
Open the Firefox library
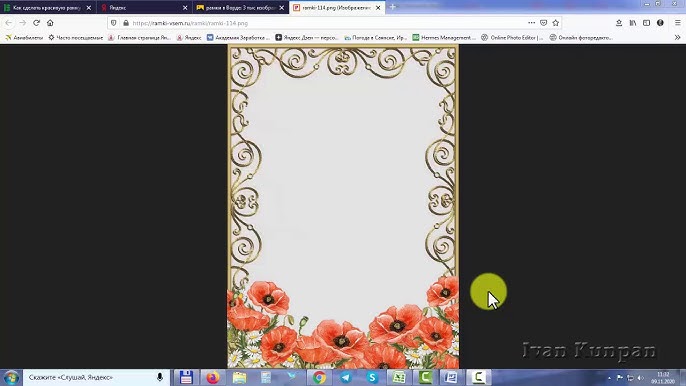(x=633, y=23)
